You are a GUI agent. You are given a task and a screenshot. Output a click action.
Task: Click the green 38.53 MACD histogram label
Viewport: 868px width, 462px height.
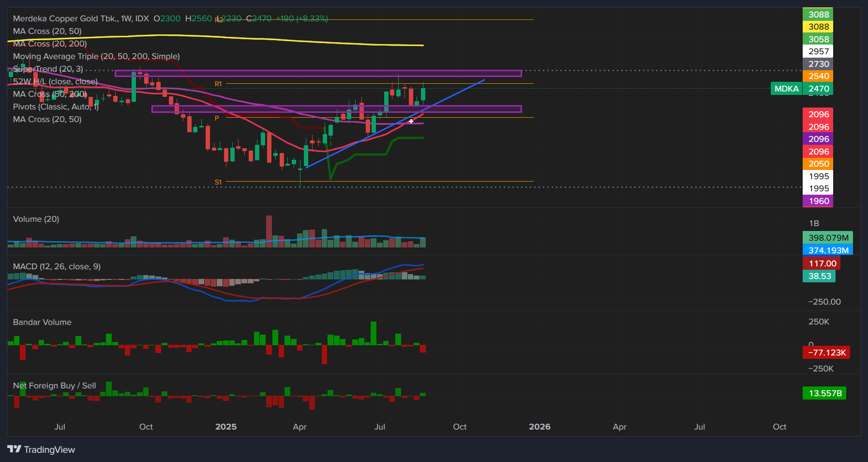pos(819,276)
